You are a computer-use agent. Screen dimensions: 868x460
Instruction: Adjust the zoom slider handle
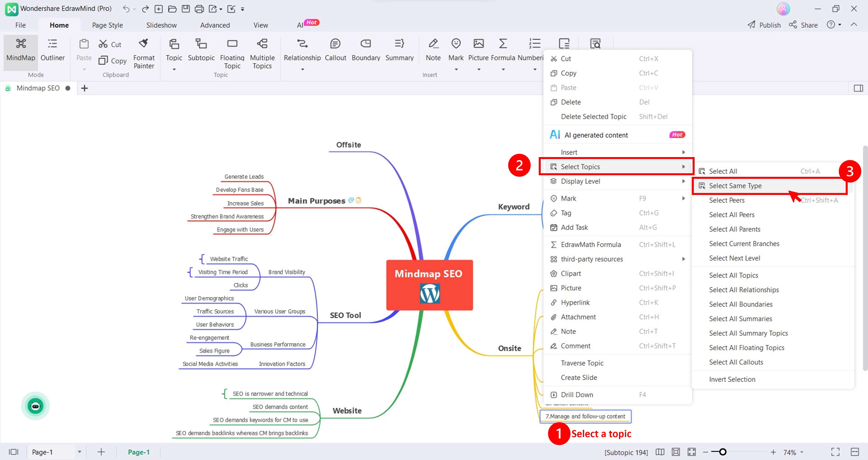(x=723, y=452)
